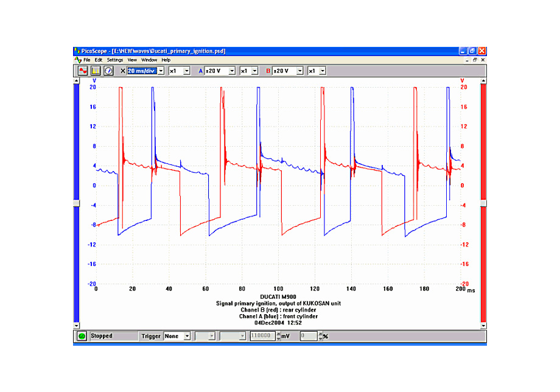This screenshot has height=392, width=560.
Task: Click the first greyed trigger dropdown after None
Action: (x=205, y=336)
